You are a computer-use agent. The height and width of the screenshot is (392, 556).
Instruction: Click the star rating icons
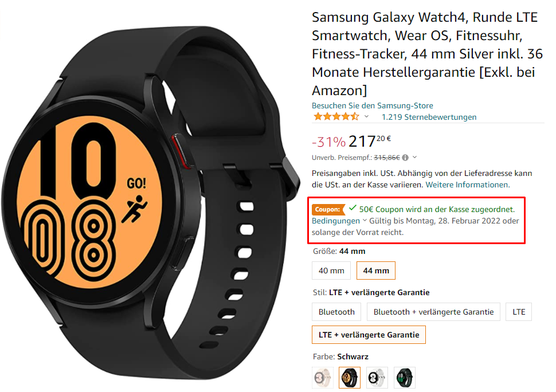click(x=336, y=116)
